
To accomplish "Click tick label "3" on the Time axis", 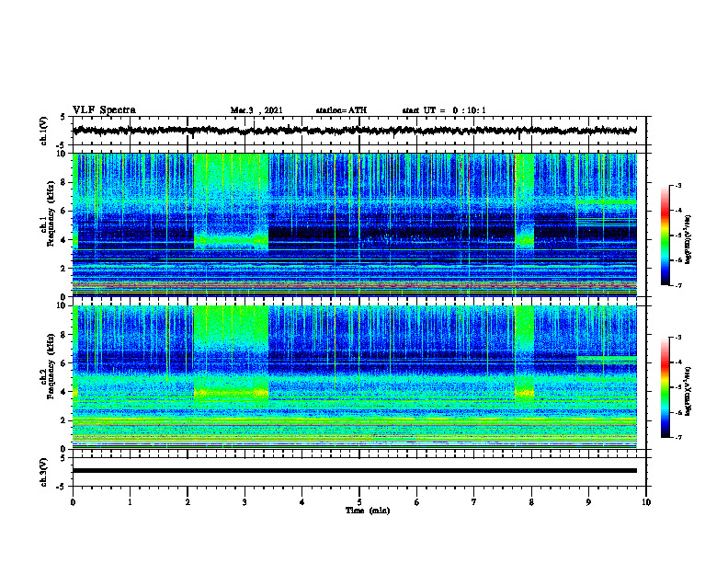I will click(245, 502).
